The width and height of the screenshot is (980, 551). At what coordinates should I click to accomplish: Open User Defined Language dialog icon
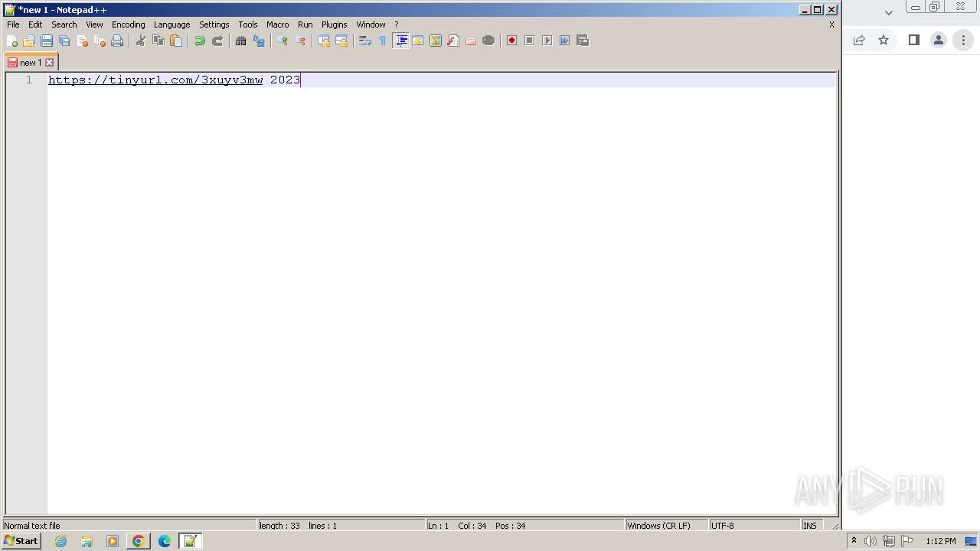[x=418, y=41]
